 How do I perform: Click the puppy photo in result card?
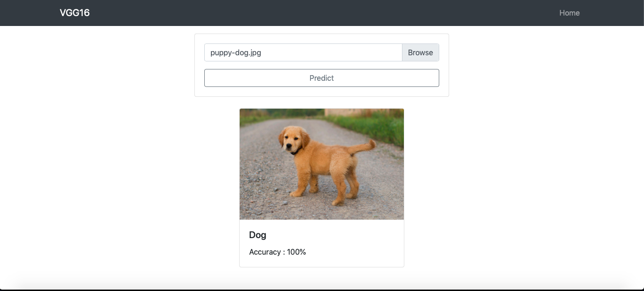(x=322, y=164)
